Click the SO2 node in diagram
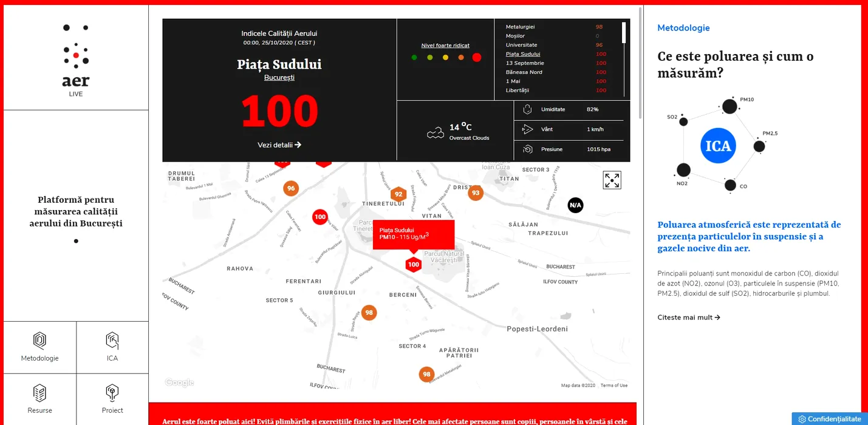The height and width of the screenshot is (425, 868). pyautogui.click(x=683, y=121)
